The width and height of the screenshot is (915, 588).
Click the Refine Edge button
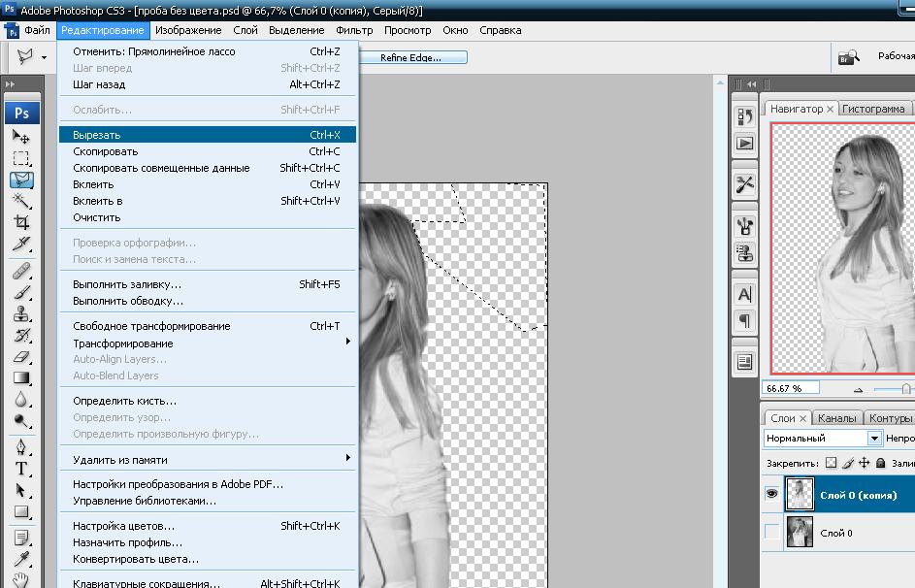tap(412, 58)
